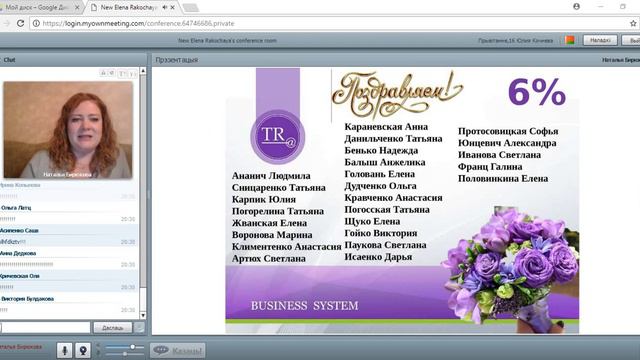This screenshot has width=640, height=360.
Task: Toggle the microphone button
Action: coord(64,351)
